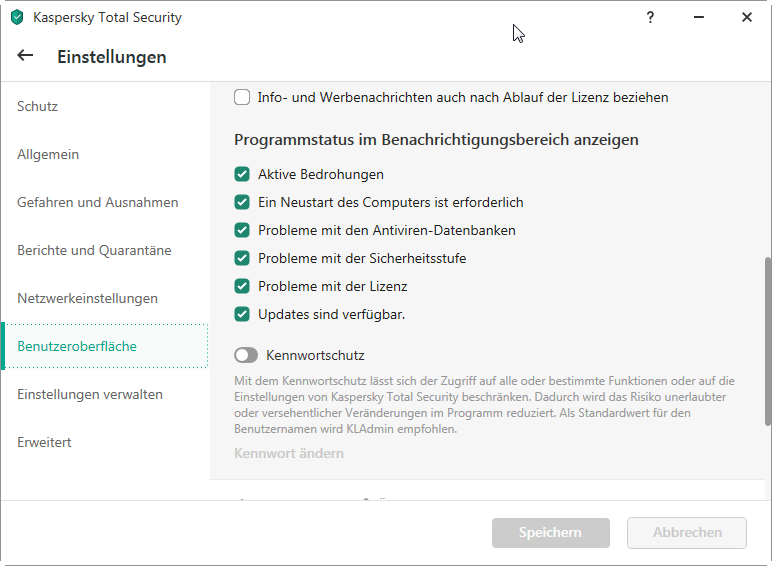This screenshot has height=566, width=772.
Task: Click the Einstellungen page title
Action: point(112,57)
